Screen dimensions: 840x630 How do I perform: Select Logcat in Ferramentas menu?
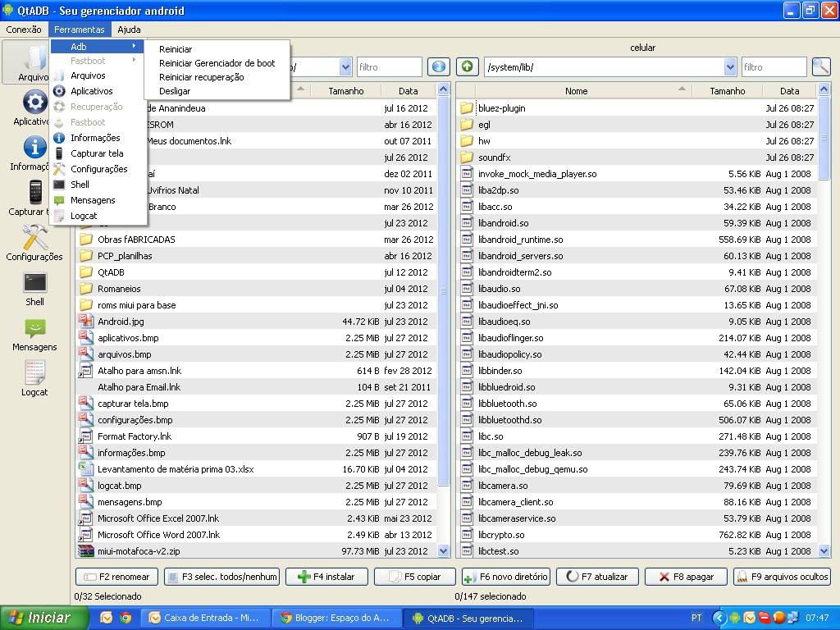84,216
